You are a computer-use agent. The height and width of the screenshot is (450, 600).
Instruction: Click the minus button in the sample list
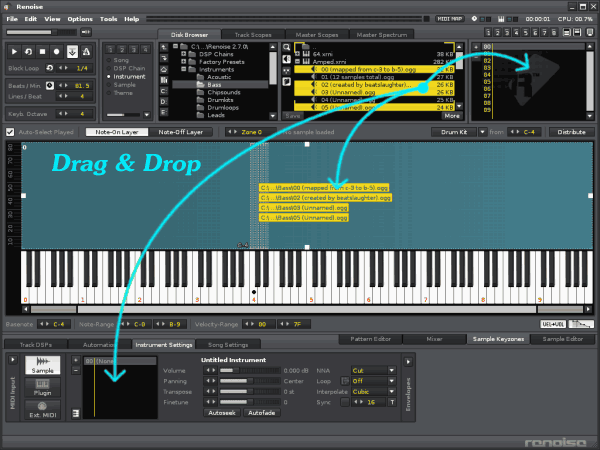point(76,370)
